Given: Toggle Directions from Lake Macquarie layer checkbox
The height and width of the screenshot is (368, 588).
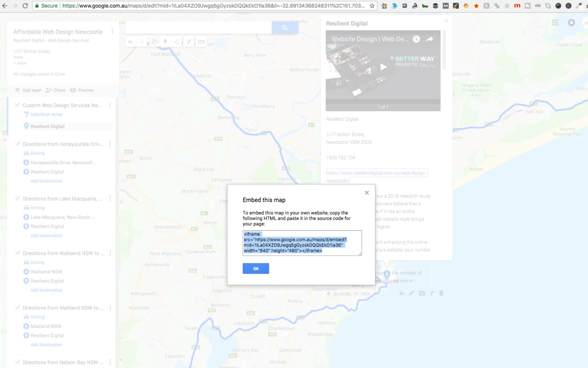Looking at the screenshot, I should pyautogui.click(x=18, y=198).
